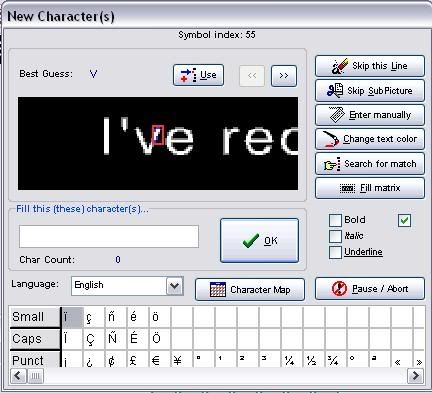Click the Use best guess button
Screen dimensions: 432x393
click(x=198, y=75)
